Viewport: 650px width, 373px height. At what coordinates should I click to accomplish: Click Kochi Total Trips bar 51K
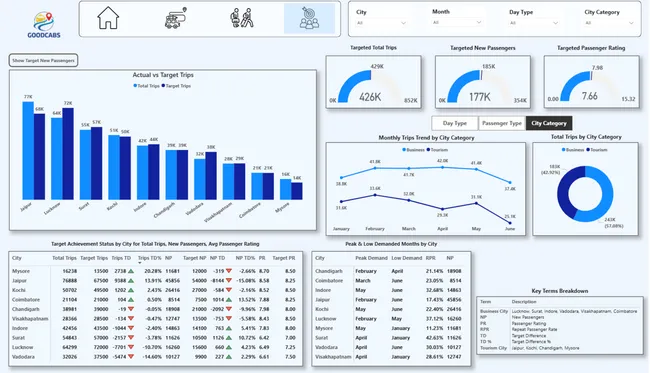point(114,167)
